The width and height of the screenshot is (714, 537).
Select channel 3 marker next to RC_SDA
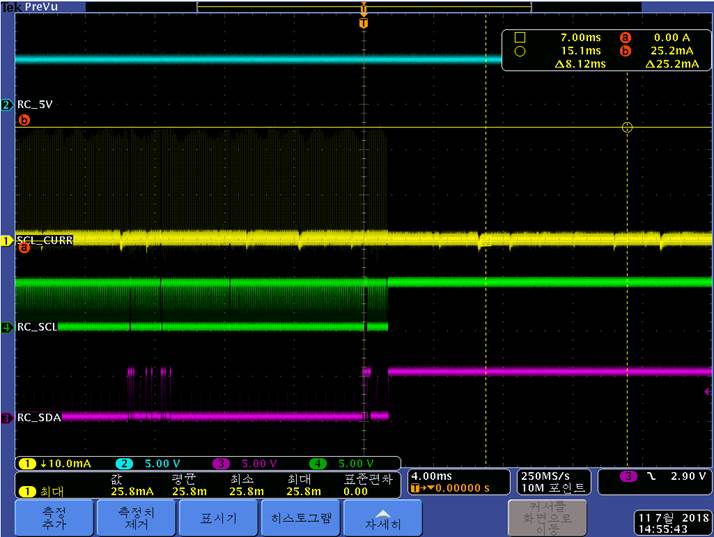click(x=6, y=418)
